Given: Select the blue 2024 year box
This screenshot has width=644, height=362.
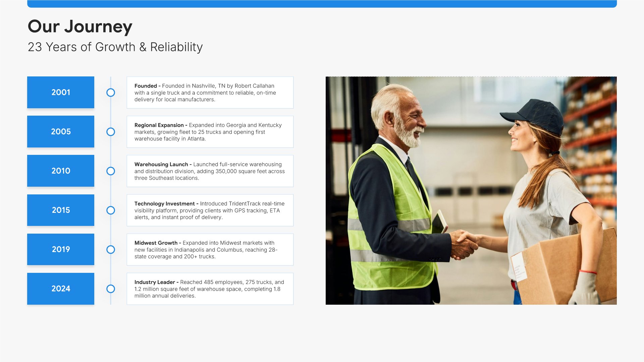Looking at the screenshot, I should (61, 289).
